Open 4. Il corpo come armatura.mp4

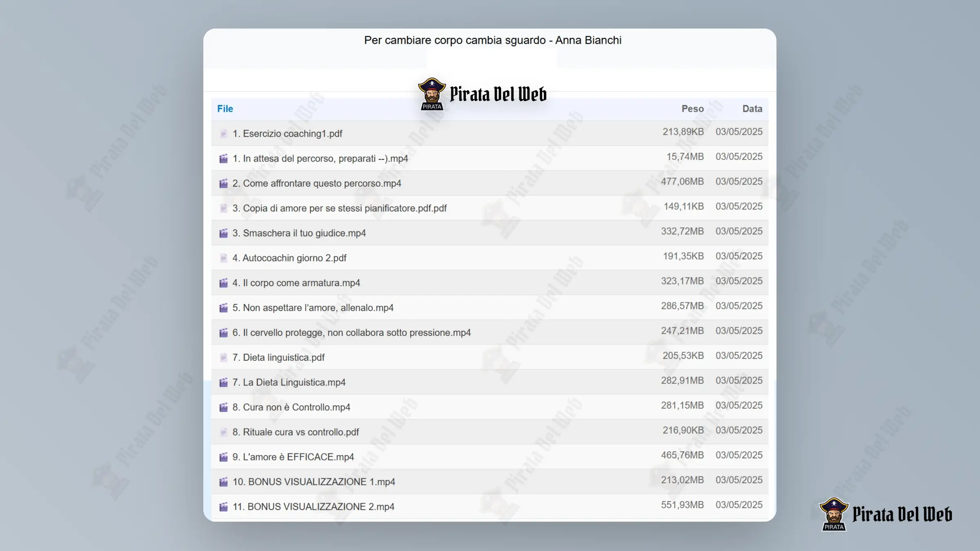(296, 283)
